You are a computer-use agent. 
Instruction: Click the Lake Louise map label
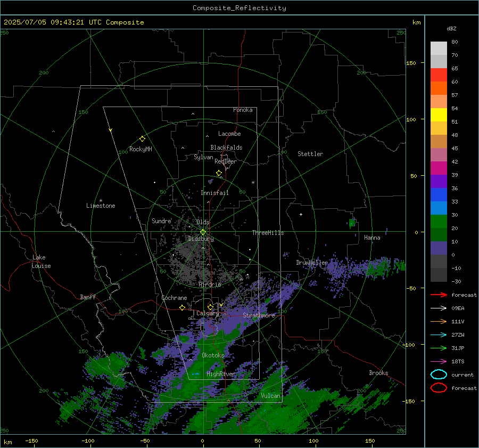click(41, 262)
